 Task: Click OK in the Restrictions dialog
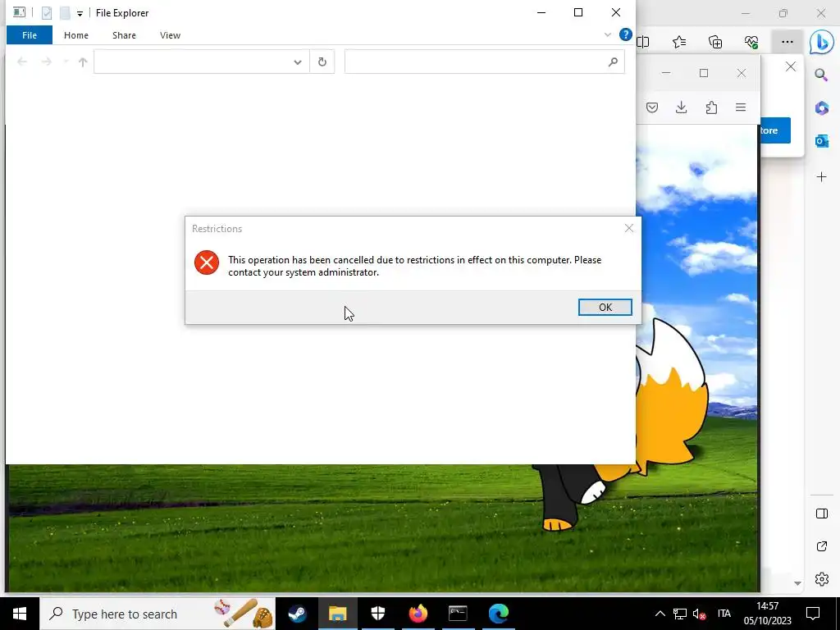605,307
